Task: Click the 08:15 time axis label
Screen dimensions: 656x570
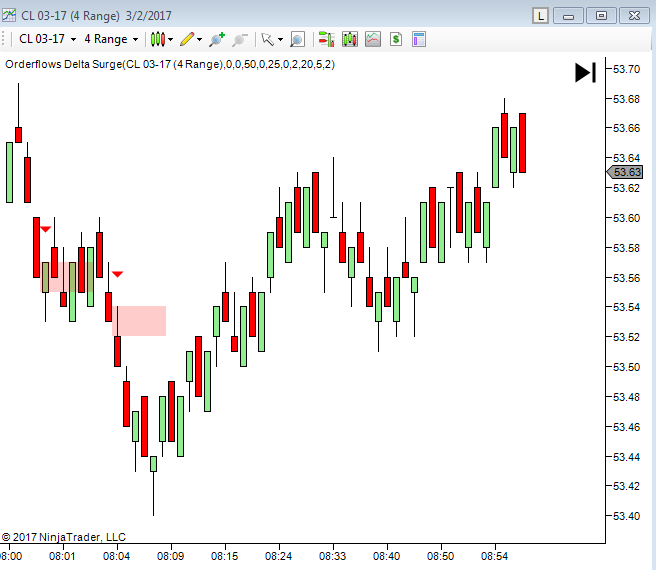Action: [x=225, y=556]
